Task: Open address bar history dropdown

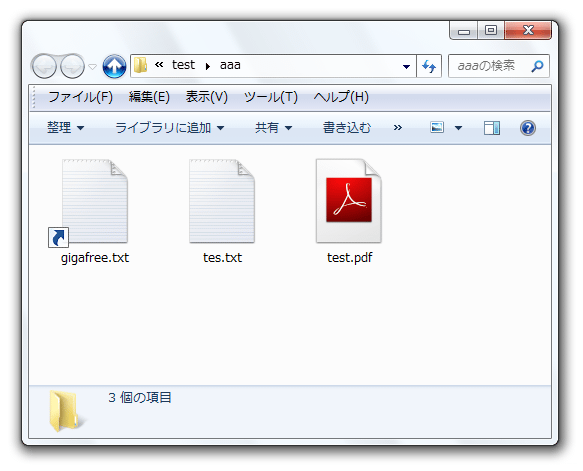Action: click(406, 67)
